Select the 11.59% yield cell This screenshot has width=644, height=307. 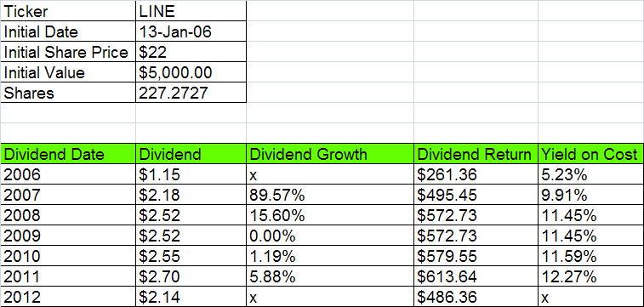[591, 256]
